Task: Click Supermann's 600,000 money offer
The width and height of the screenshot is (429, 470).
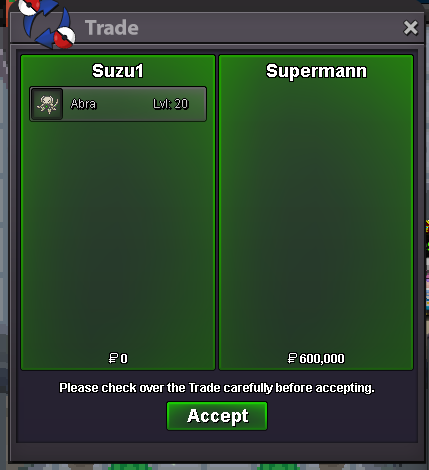Action: (316, 358)
